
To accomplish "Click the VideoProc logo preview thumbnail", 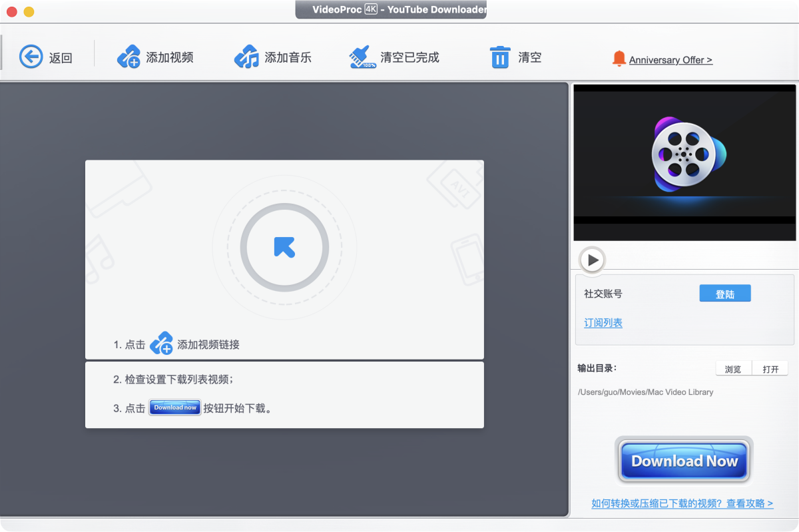I will coord(684,162).
